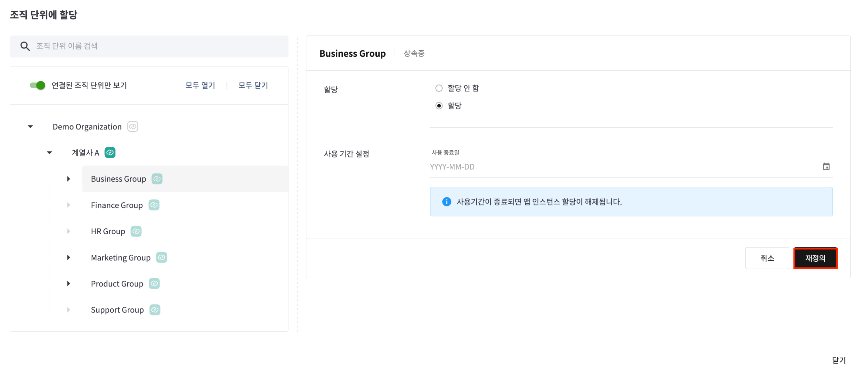Click the link icon beside HR Group
This screenshot has height=382, width=868.
136,231
